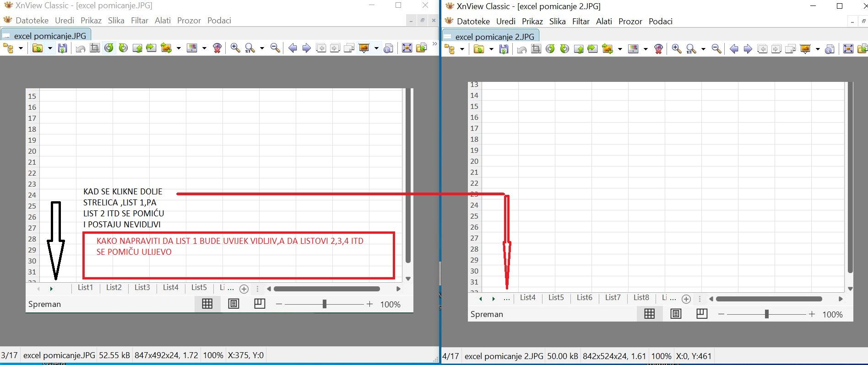Screen dimensions: 868x365
Task: Click Crop tool in excel pomicanje.JPG window
Action: pos(95,48)
